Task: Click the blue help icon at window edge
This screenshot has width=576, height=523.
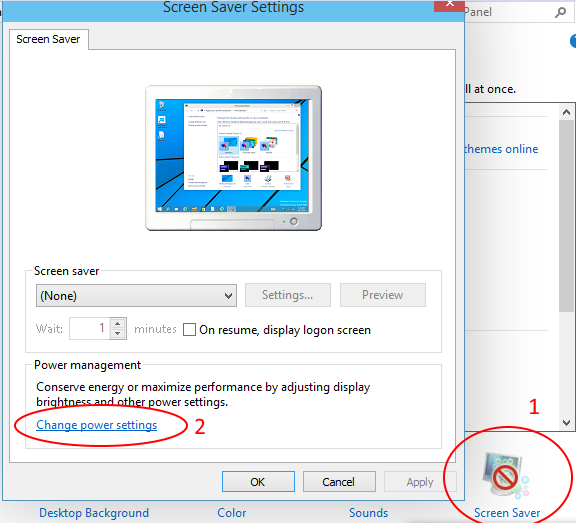Action: 573,41
